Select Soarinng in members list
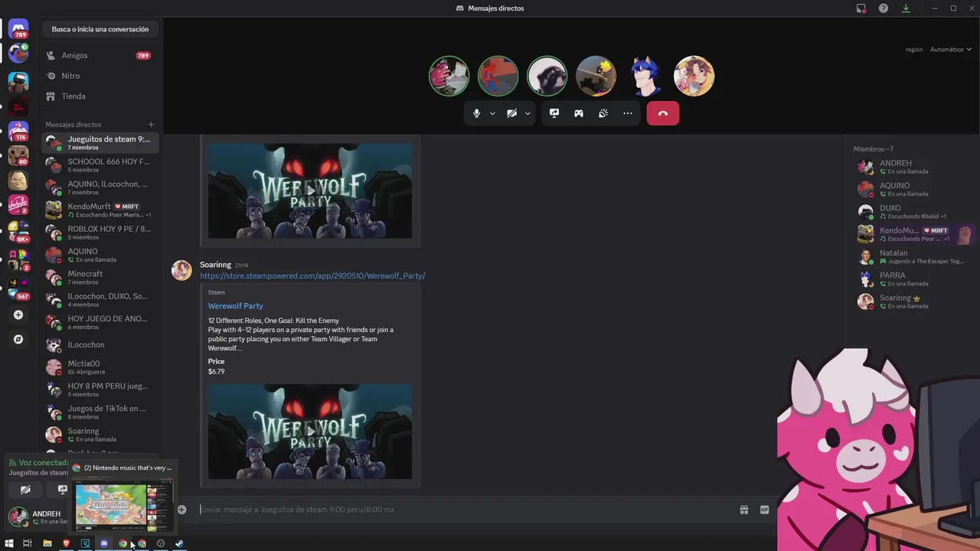 click(x=913, y=301)
